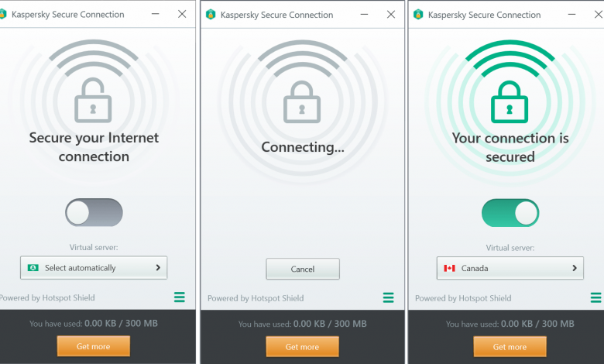
Task: Open the hamburger menu in the left window
Action: click(x=180, y=297)
